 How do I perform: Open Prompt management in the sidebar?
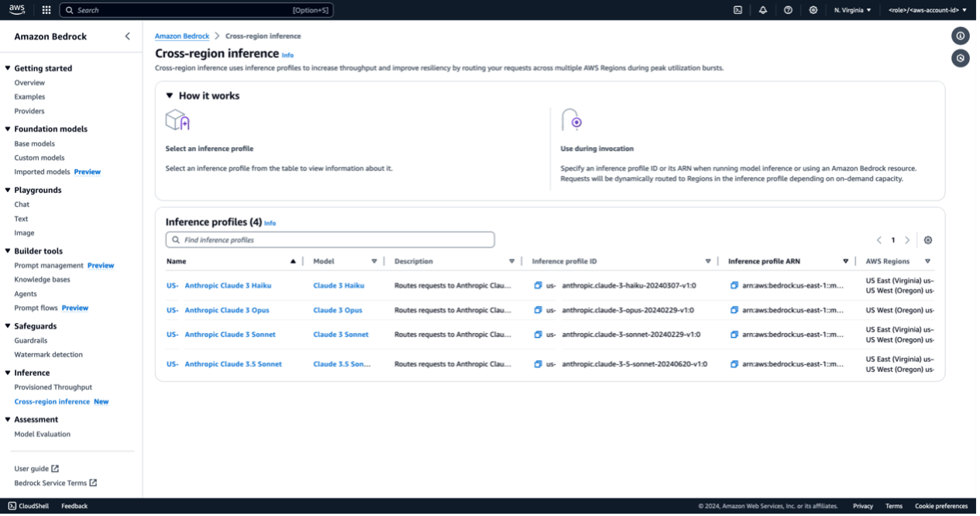[49, 266]
